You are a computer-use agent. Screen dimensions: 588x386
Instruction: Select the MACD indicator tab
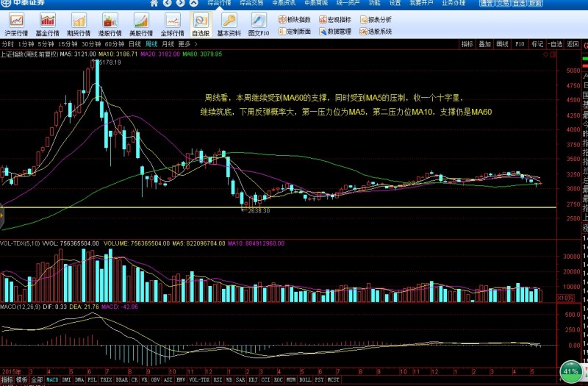click(52, 379)
